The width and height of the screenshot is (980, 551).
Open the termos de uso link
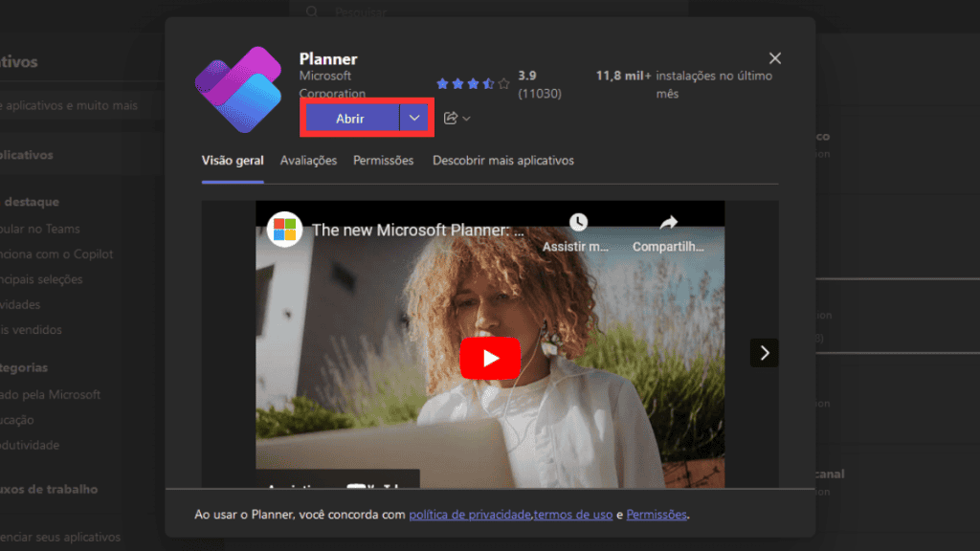point(573,514)
